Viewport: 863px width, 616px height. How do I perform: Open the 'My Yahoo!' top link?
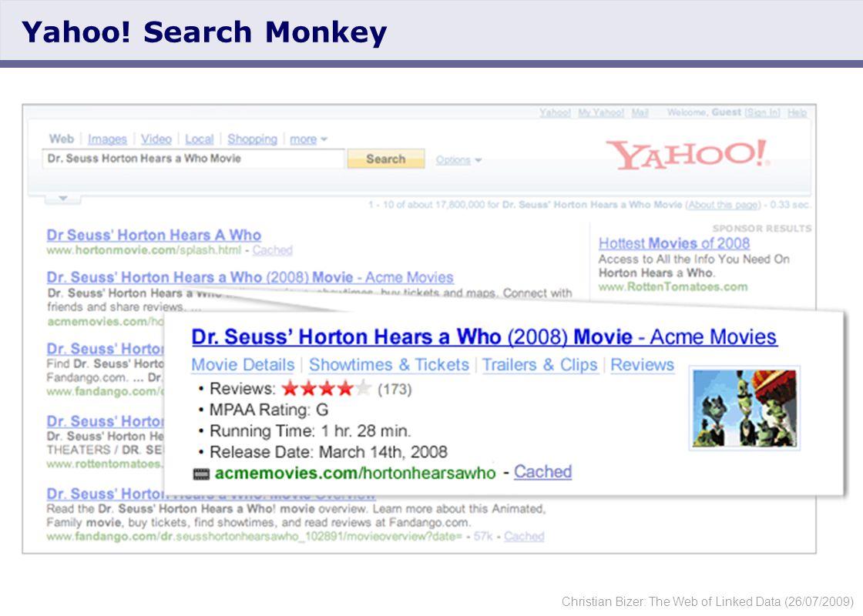601,112
